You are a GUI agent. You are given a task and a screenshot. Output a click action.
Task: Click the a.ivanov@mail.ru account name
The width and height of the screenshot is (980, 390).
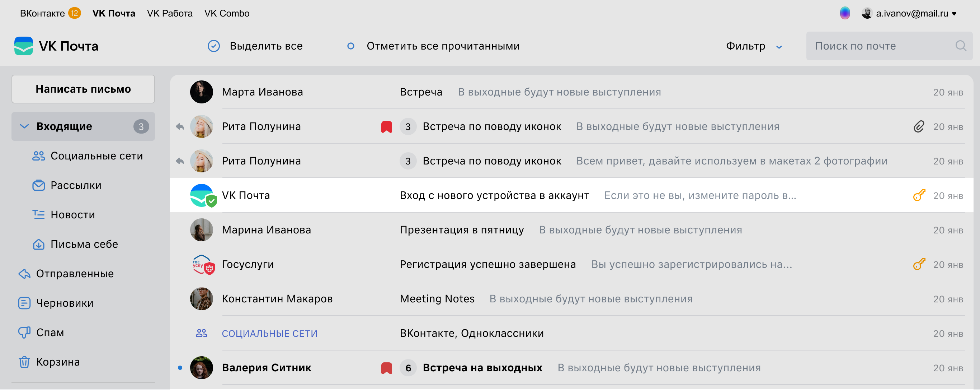pyautogui.click(x=911, y=14)
